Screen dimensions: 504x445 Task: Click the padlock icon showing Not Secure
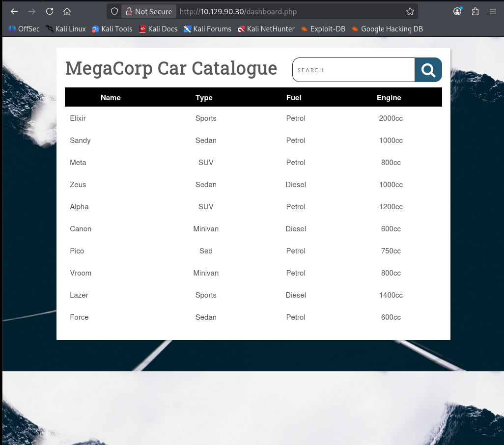[129, 11]
